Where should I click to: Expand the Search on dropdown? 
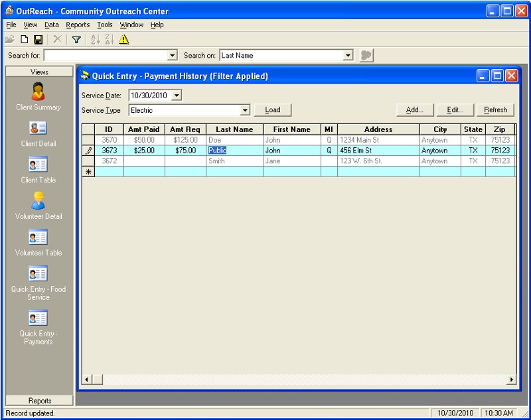point(348,56)
